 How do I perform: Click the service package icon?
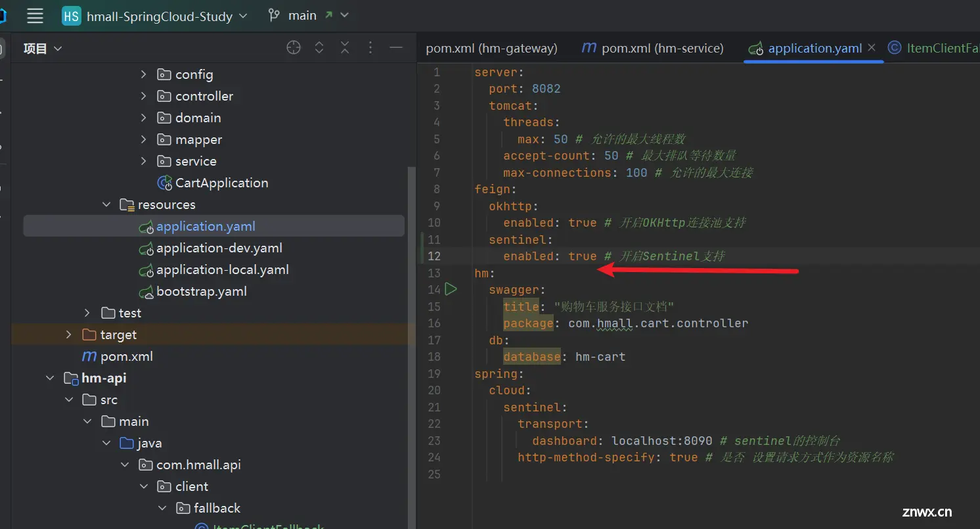click(164, 161)
